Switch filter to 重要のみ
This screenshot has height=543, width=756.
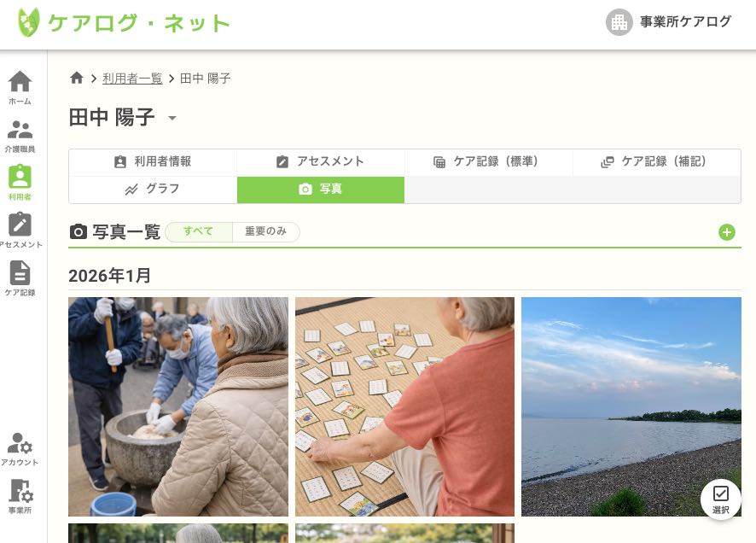[x=265, y=231]
